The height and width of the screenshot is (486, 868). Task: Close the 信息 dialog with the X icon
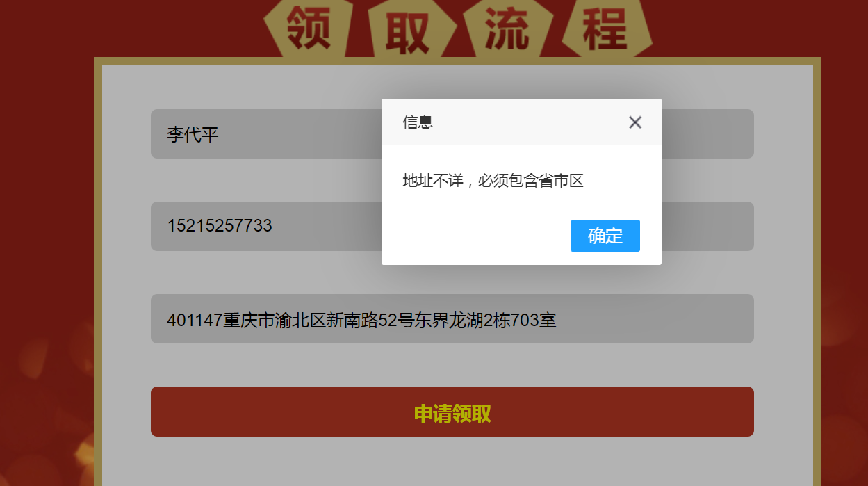(x=634, y=122)
